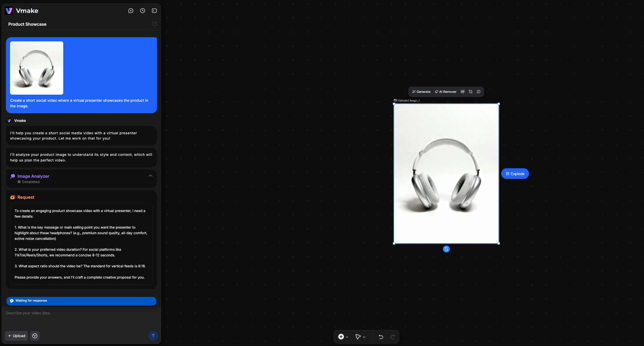Open the pointer tool dropdown
Screen dimensions: 644x346
click(x=360, y=337)
